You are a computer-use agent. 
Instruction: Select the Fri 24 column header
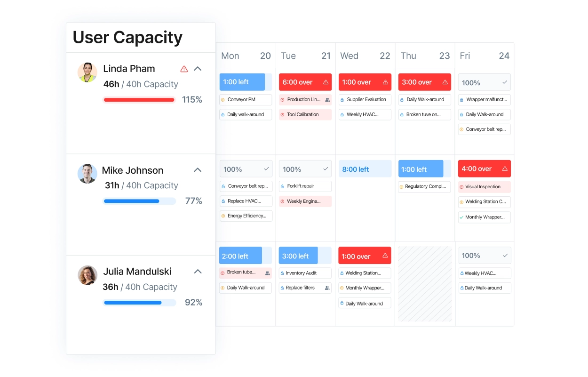(485, 56)
